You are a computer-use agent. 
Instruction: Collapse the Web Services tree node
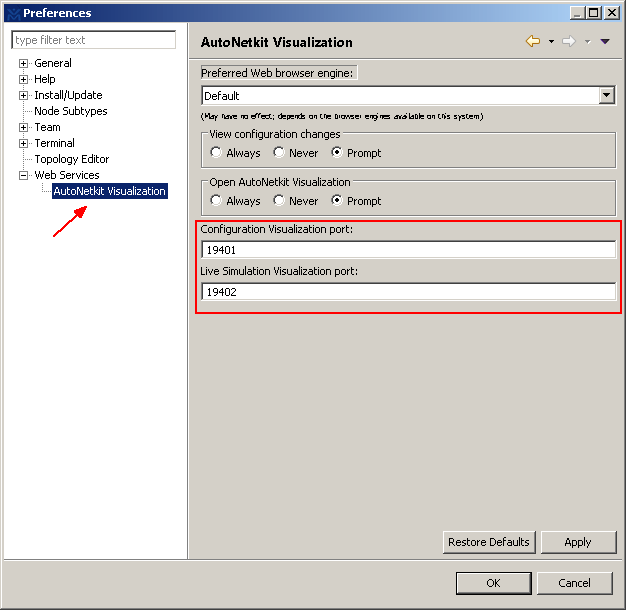24,175
